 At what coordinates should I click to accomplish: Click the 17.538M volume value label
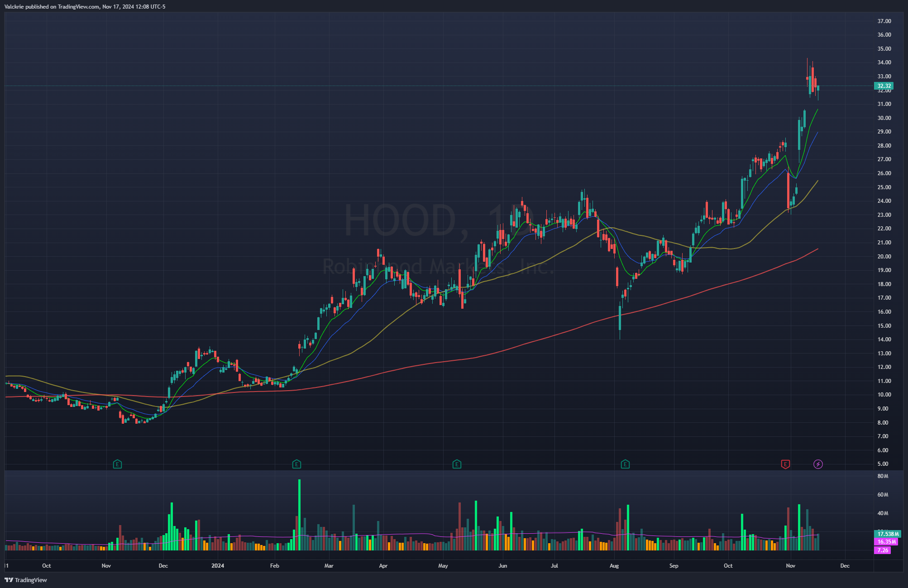[x=888, y=534]
